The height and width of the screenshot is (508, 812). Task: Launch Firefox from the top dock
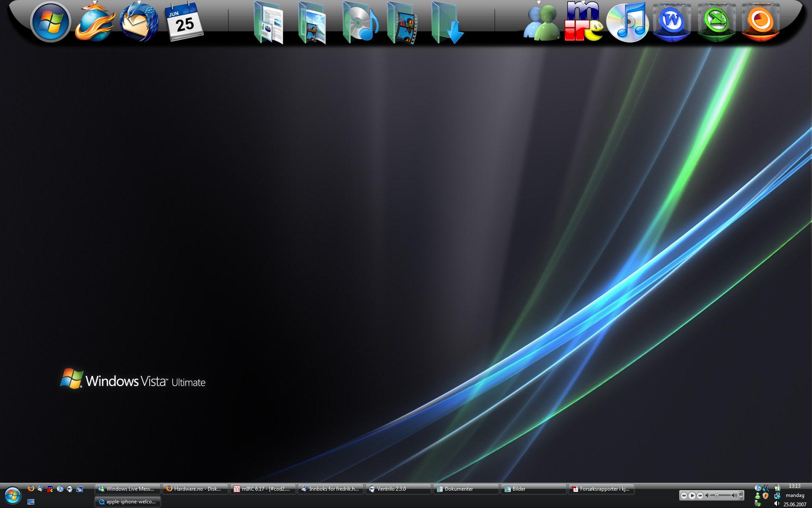pyautogui.click(x=95, y=22)
